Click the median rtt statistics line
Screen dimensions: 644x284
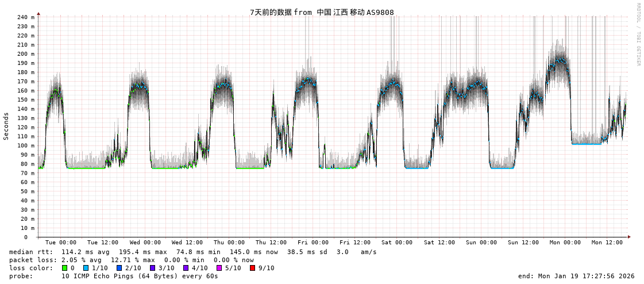coord(192,252)
